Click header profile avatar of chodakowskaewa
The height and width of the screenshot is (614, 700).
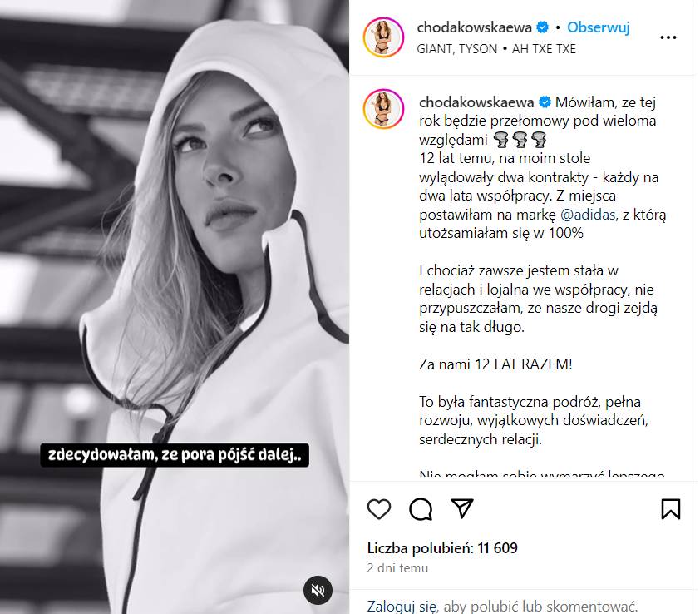[383, 37]
